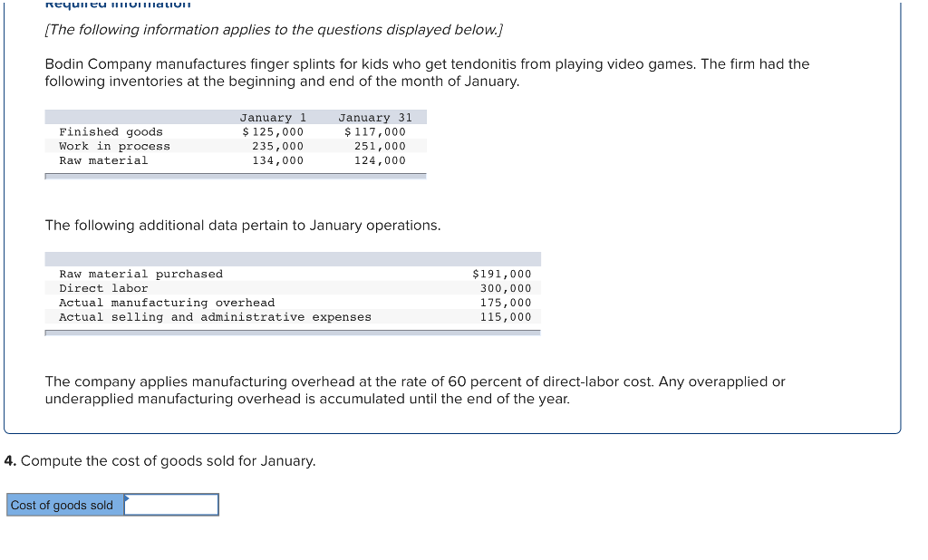Click the Direct labor amount 300,000
The width and height of the screenshot is (928, 560).
(511, 288)
